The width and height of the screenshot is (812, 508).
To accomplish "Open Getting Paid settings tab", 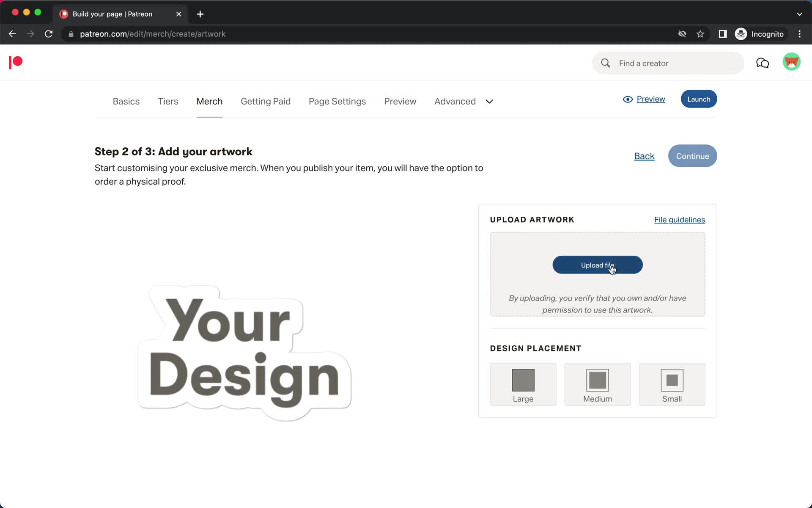I will (x=266, y=101).
